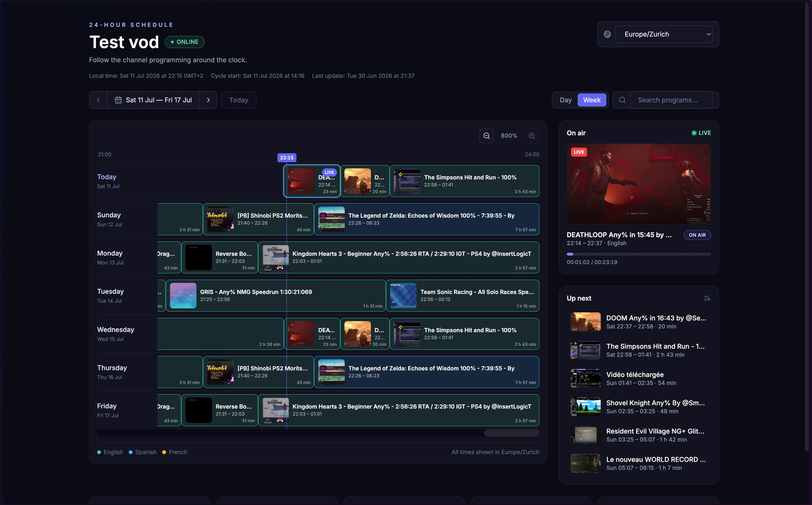Open Vidéo téléchargée in Up next
812x505 pixels.
639,378
